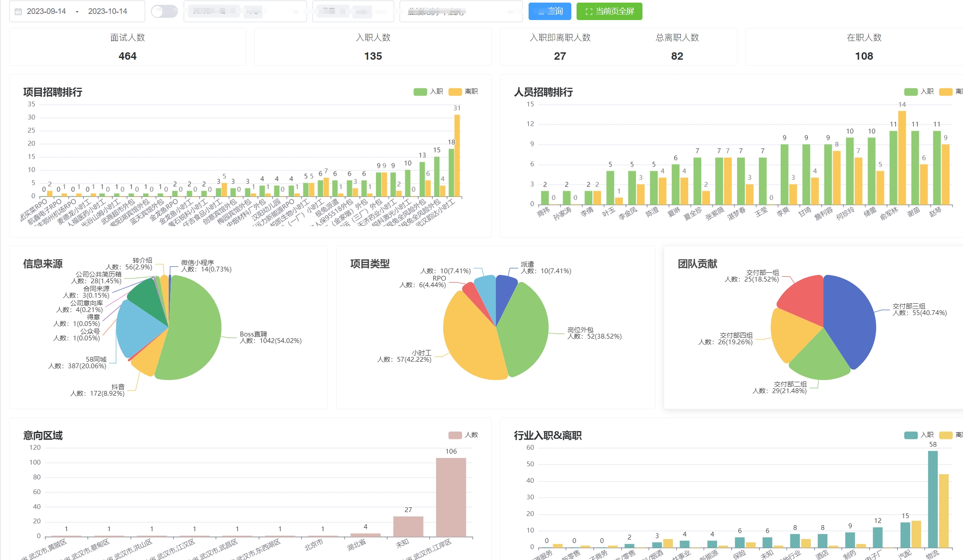Select end date 2023-10-14 field
This screenshot has width=963, height=560.
[107, 11]
